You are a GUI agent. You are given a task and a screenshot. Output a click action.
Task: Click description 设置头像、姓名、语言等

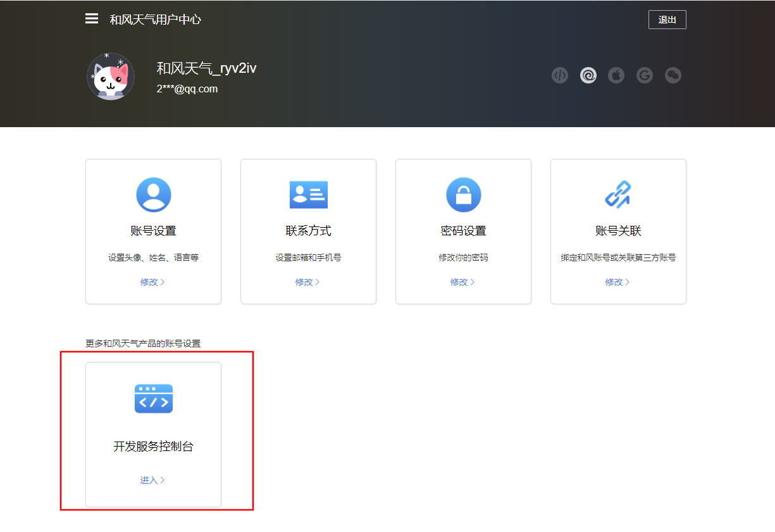click(x=154, y=258)
